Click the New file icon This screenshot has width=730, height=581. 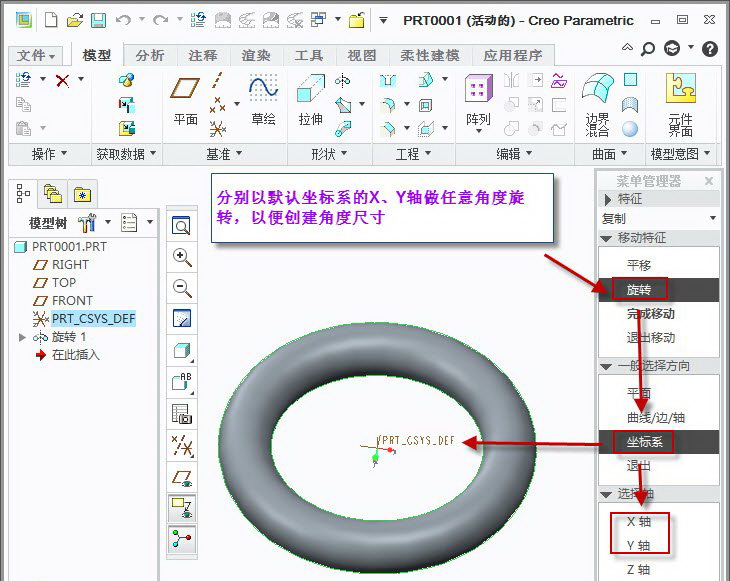51,20
